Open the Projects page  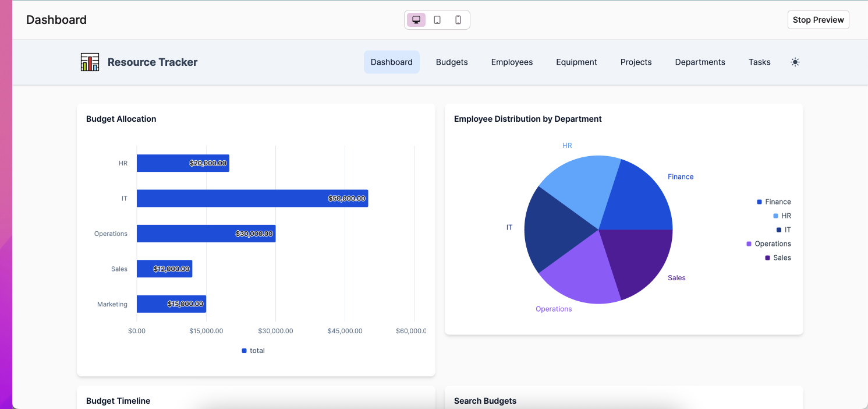point(636,62)
